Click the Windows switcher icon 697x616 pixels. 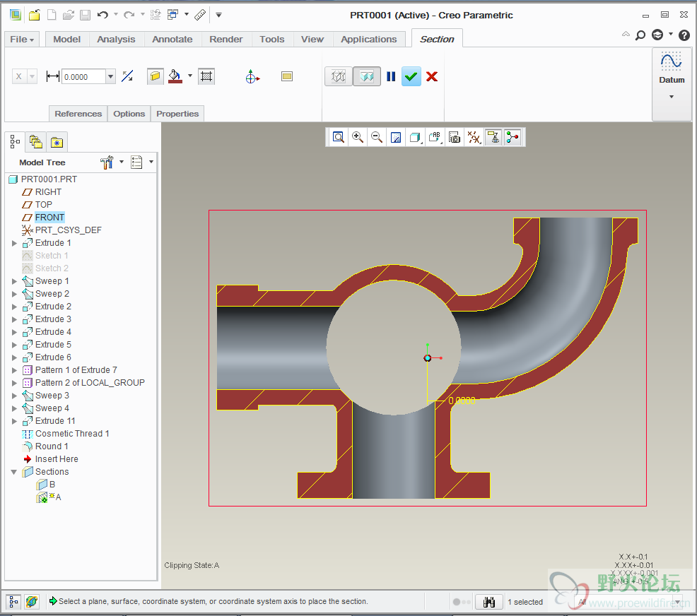[172, 15]
